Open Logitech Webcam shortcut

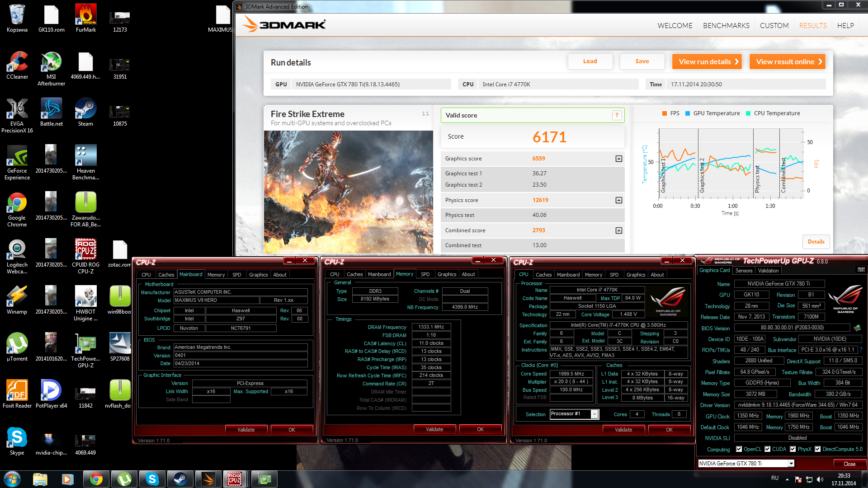point(17,256)
